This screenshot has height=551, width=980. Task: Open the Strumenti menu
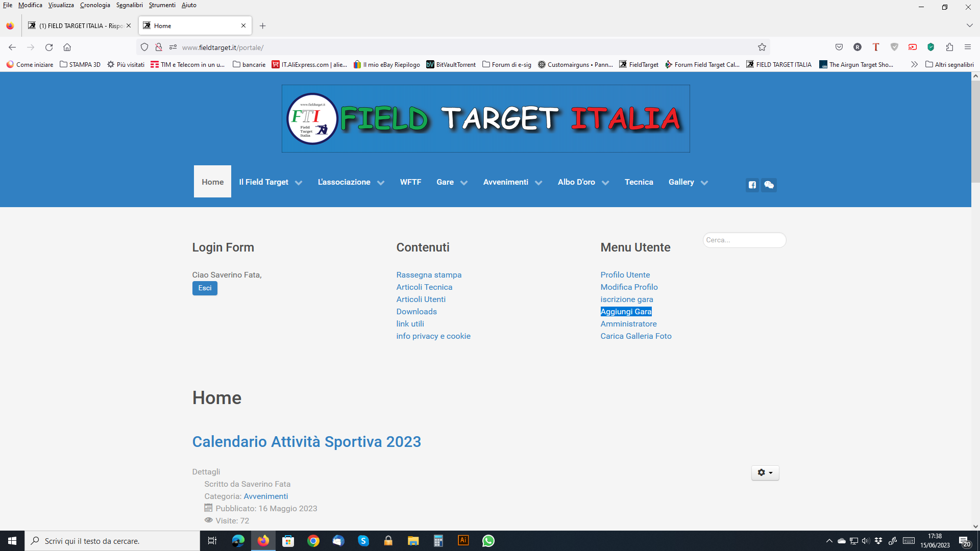click(162, 5)
